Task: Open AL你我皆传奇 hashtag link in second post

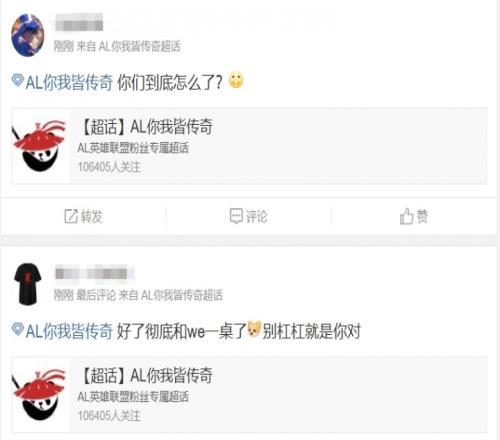Action: [x=69, y=331]
